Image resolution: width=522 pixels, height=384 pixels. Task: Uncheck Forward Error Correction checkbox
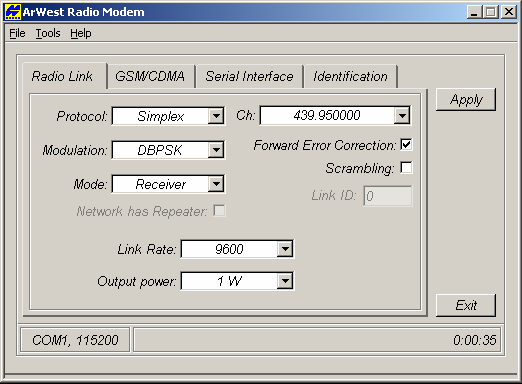point(406,145)
